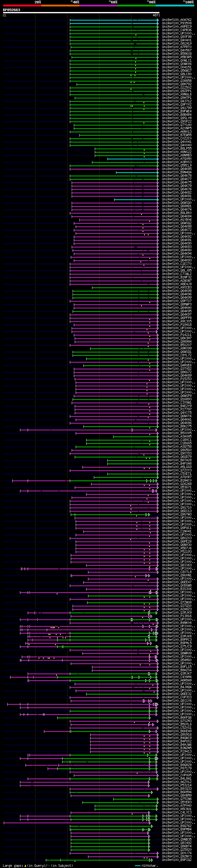Click the green ~80% identity legend bar
This screenshot has height=868, width=197.
[137, 6]
